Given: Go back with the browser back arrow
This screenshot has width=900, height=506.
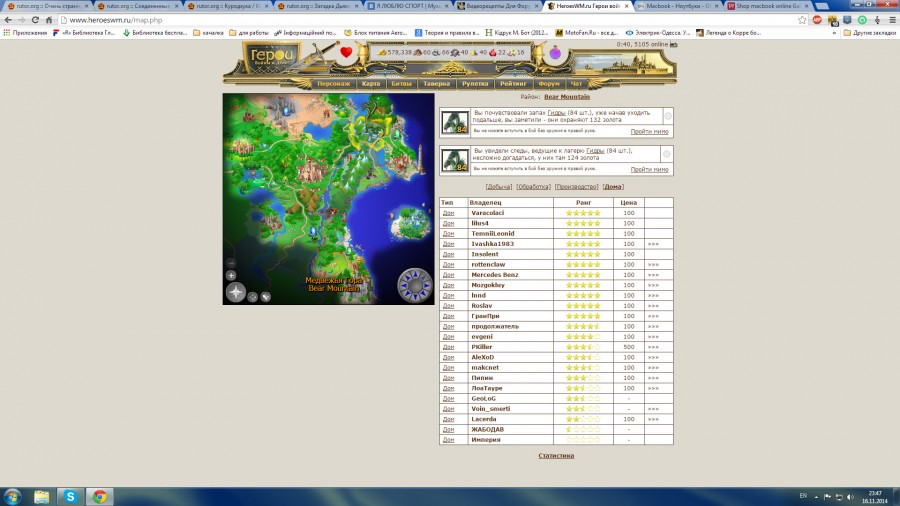Looking at the screenshot, I should [x=8, y=20].
